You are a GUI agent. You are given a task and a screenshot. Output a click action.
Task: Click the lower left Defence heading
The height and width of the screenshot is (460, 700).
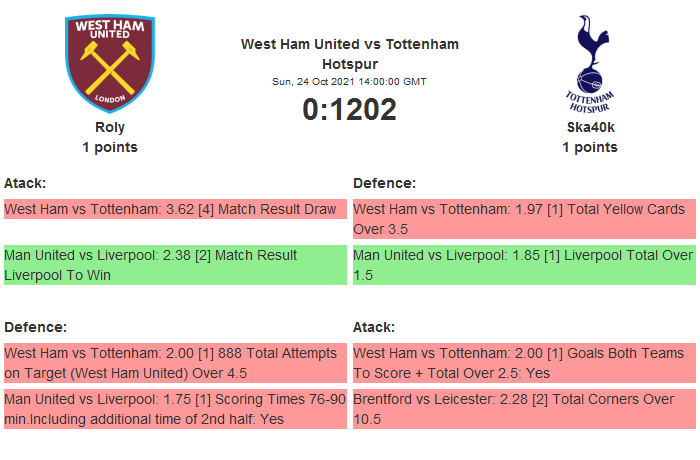(x=36, y=327)
